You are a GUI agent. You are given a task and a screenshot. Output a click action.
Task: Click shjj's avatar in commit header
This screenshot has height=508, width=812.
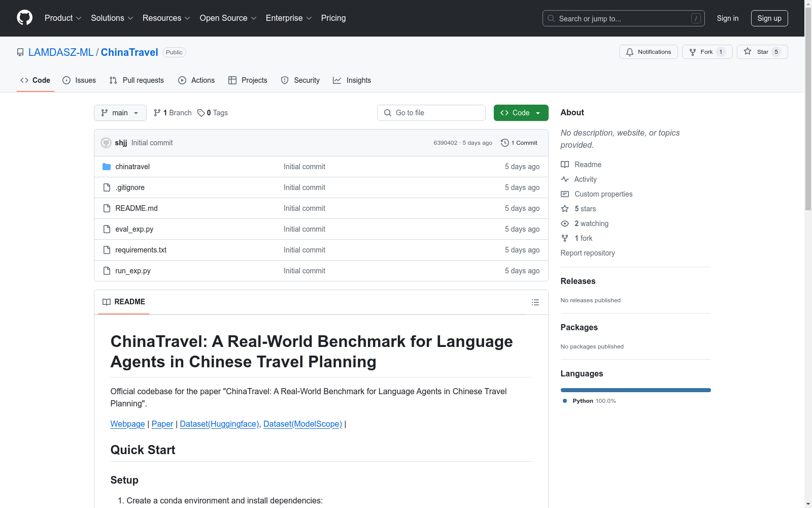click(x=106, y=143)
